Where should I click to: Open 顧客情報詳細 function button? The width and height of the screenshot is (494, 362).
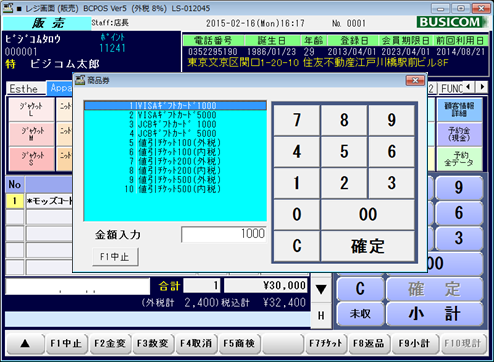point(459,109)
